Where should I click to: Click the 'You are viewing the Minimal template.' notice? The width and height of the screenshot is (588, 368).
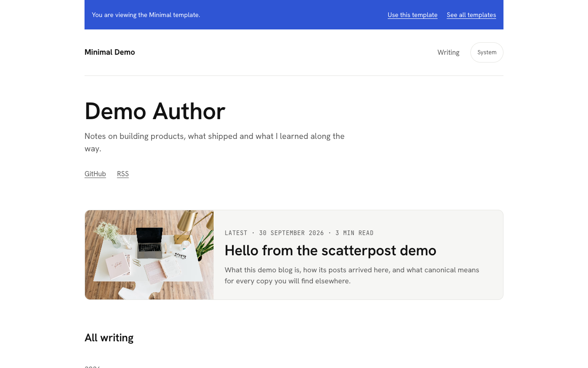(146, 15)
